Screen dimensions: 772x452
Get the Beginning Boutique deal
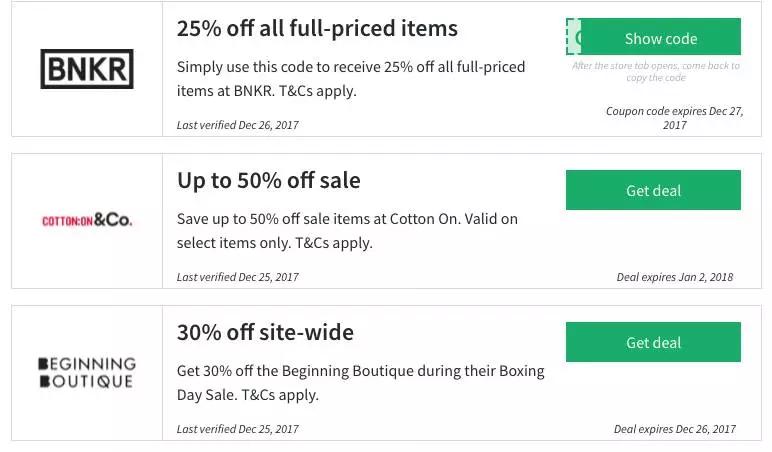pyautogui.click(x=653, y=342)
